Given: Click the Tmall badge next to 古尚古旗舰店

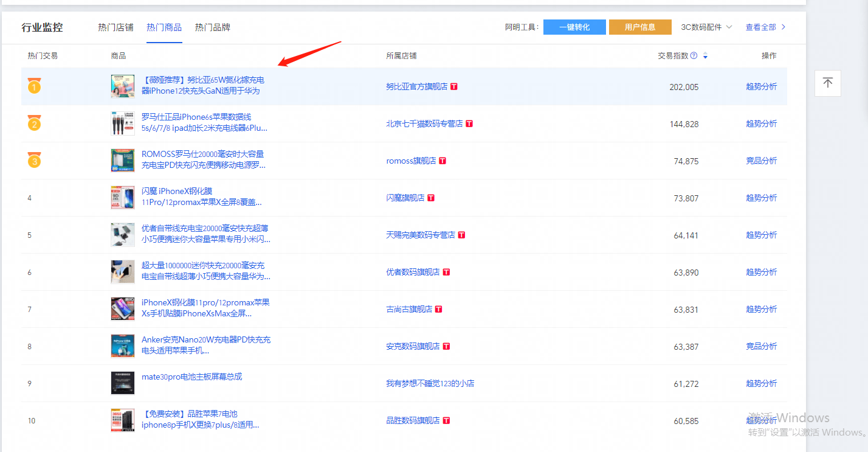Looking at the screenshot, I should pos(439,309).
